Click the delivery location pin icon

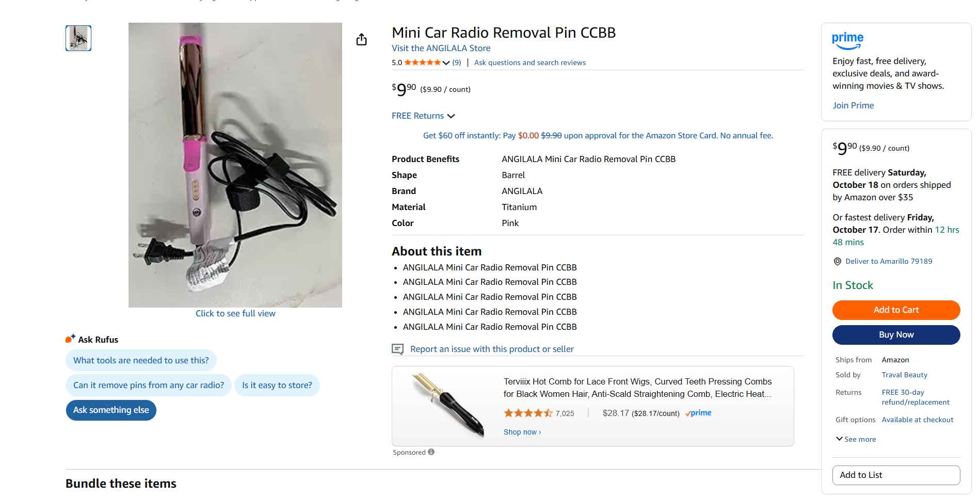[x=838, y=262]
